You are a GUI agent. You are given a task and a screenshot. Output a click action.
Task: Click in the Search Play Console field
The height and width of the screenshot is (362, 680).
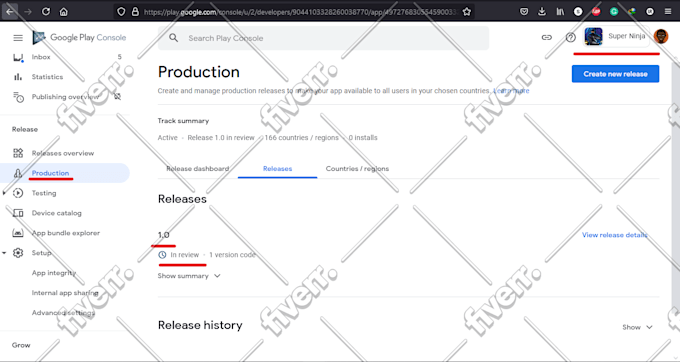(x=324, y=38)
